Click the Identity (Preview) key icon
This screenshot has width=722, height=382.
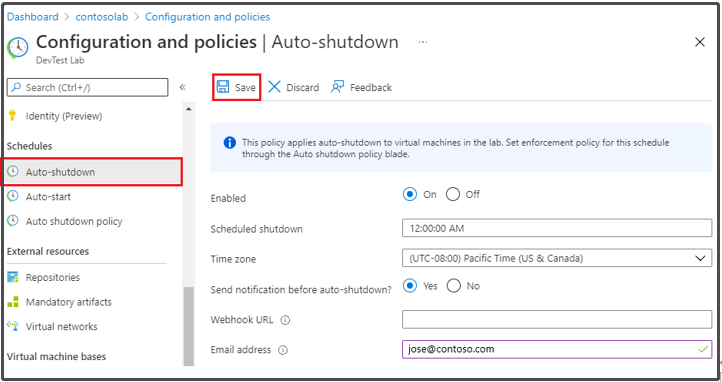[12, 116]
